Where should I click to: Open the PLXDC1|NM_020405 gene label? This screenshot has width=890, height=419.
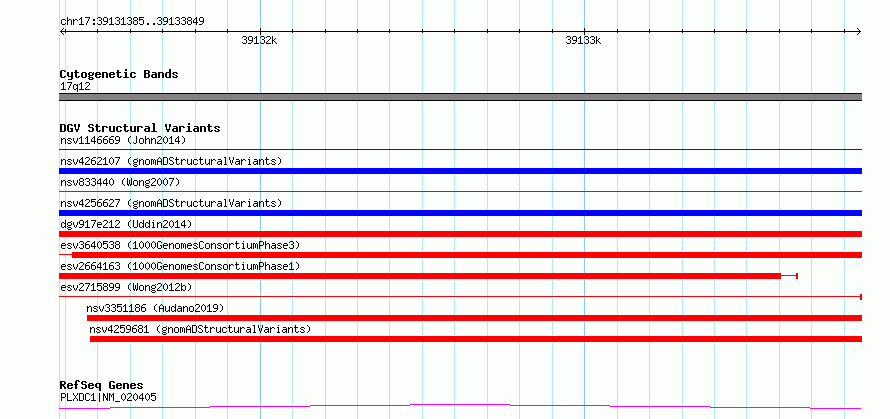click(x=108, y=397)
